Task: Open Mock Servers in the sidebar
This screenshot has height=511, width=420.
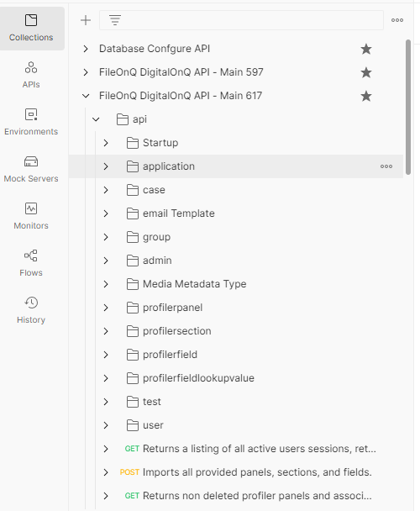Action: [x=31, y=170]
